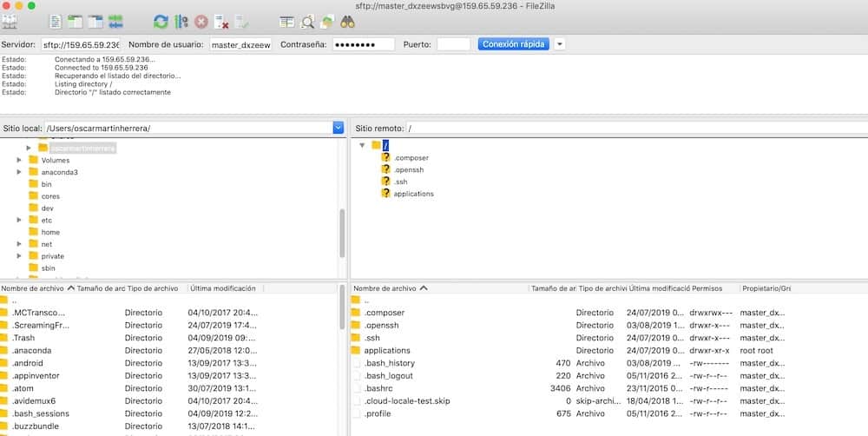Click the Conexión rápida button

click(x=513, y=44)
